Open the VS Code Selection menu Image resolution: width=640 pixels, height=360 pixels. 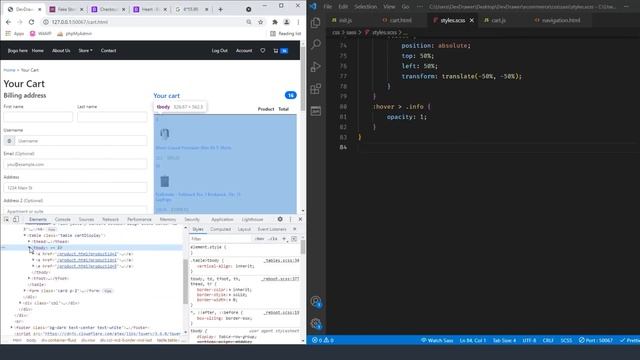tap(365, 7)
